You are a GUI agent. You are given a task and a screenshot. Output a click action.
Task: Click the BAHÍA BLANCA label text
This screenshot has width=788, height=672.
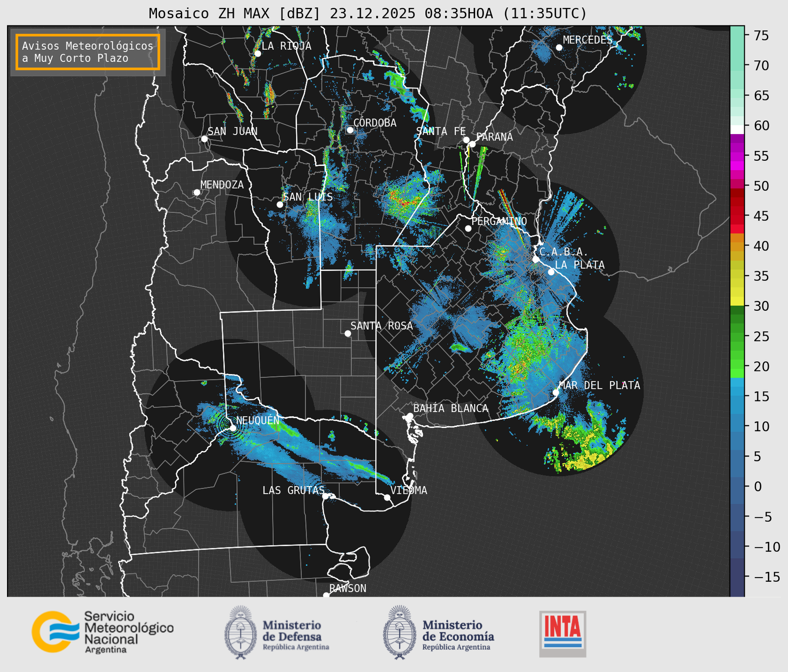pos(451,408)
